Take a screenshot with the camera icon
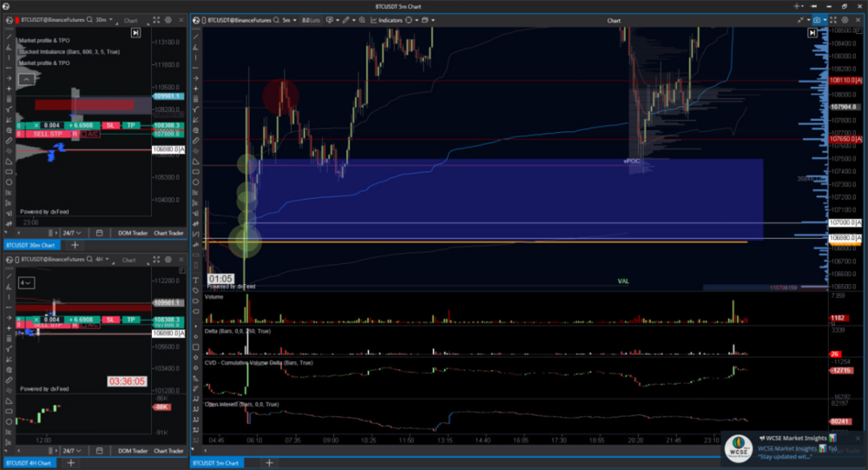Image resolution: width=868 pixels, height=470 pixels. pyautogui.click(x=817, y=19)
